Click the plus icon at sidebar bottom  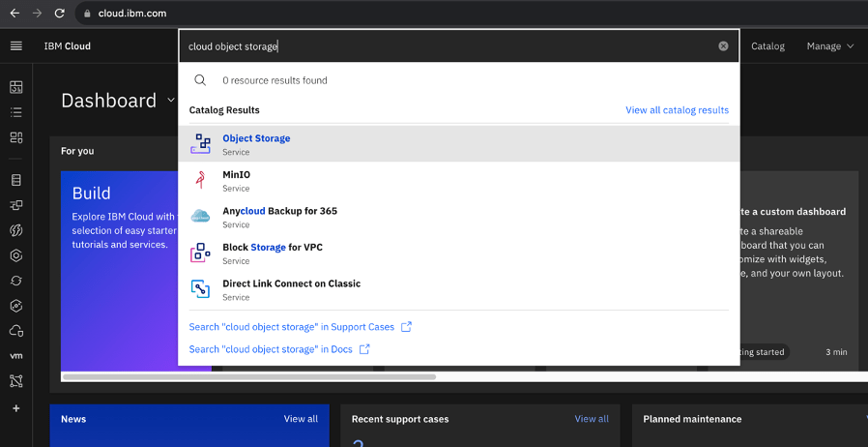coord(15,408)
